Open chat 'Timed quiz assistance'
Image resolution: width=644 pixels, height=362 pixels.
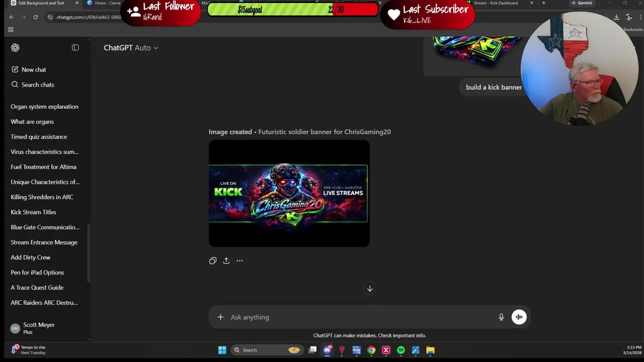[39, 137]
